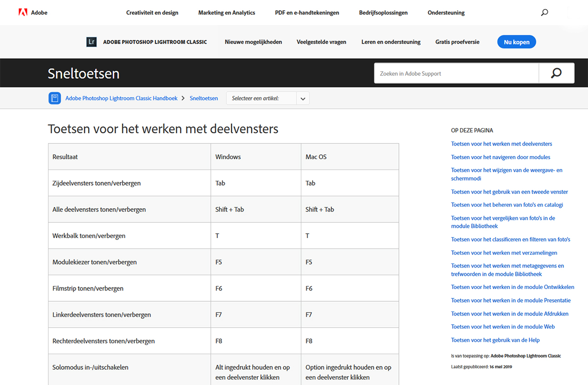The width and height of the screenshot is (588, 385).
Task: Expand the 'Selecteer een artikel' dropdown arrow
Action: (303, 98)
